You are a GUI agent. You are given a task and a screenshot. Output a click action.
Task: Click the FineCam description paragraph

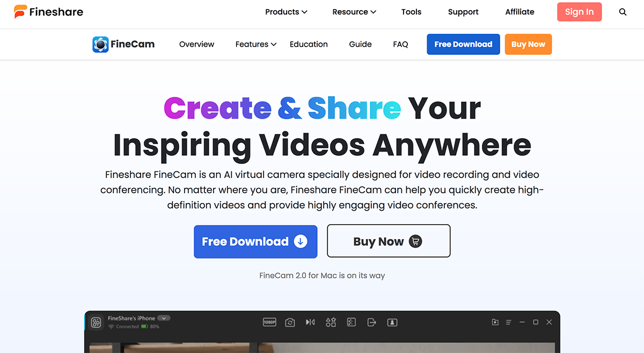[322, 190]
